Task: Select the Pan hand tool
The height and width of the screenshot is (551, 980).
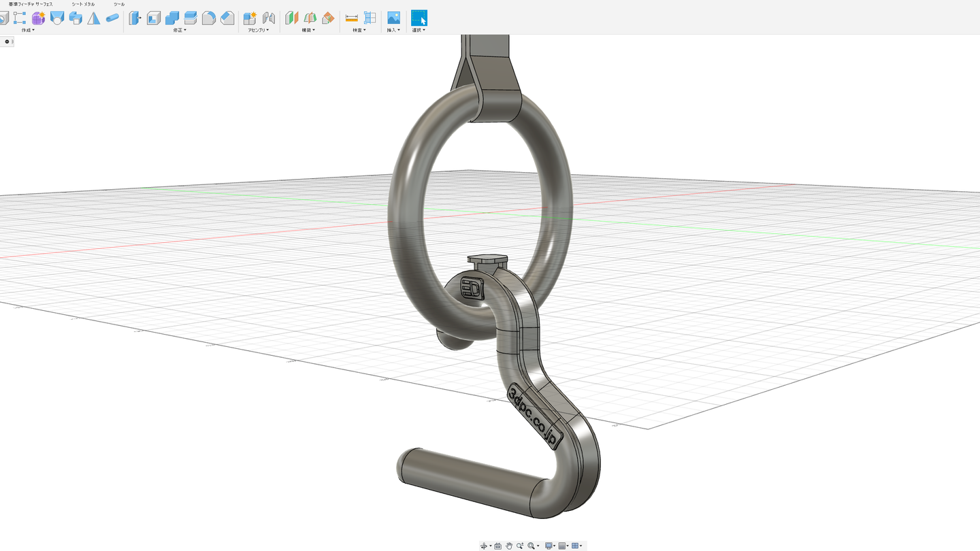Action: [x=508, y=546]
